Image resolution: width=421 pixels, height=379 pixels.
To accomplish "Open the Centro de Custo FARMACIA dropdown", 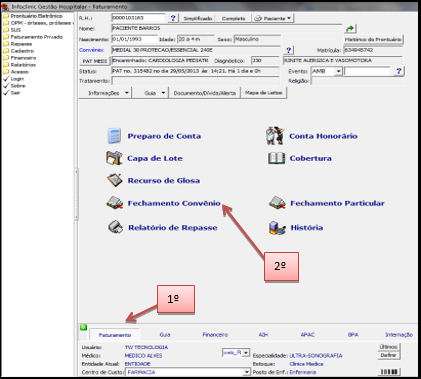I will pyautogui.click(x=188, y=372).
